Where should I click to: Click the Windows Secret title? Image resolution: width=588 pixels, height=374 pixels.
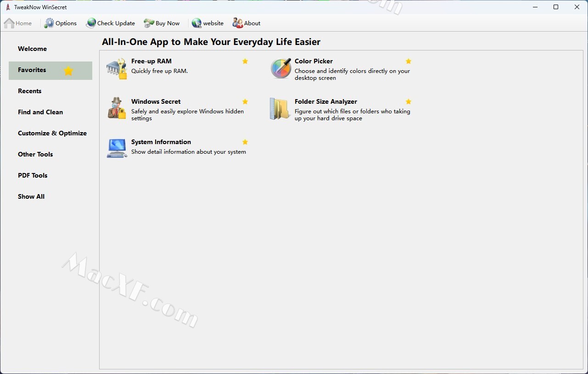(156, 101)
